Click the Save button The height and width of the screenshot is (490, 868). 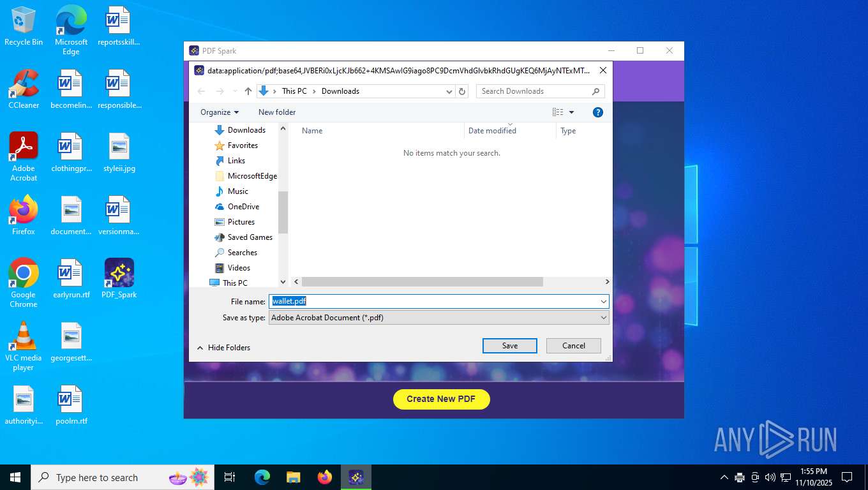(x=510, y=346)
